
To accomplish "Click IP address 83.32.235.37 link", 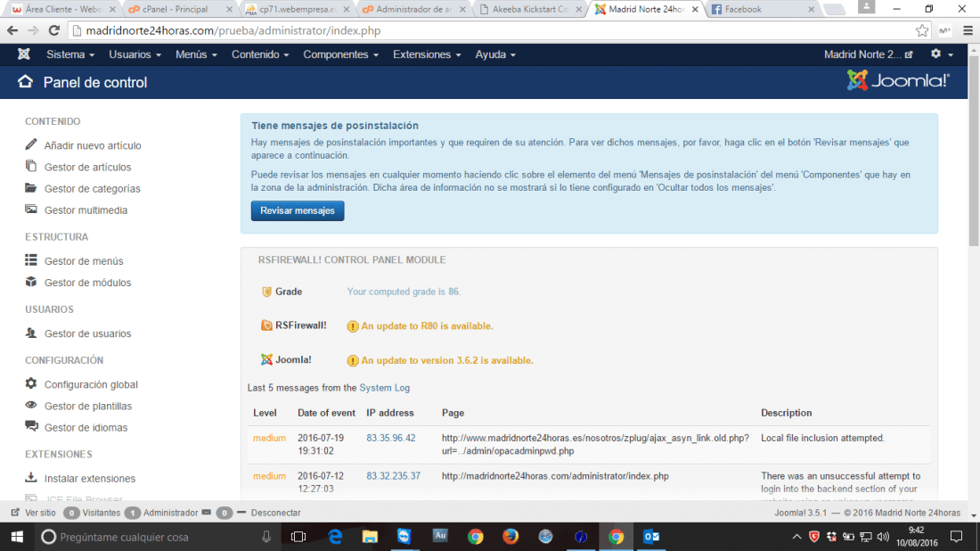I will (x=393, y=476).
